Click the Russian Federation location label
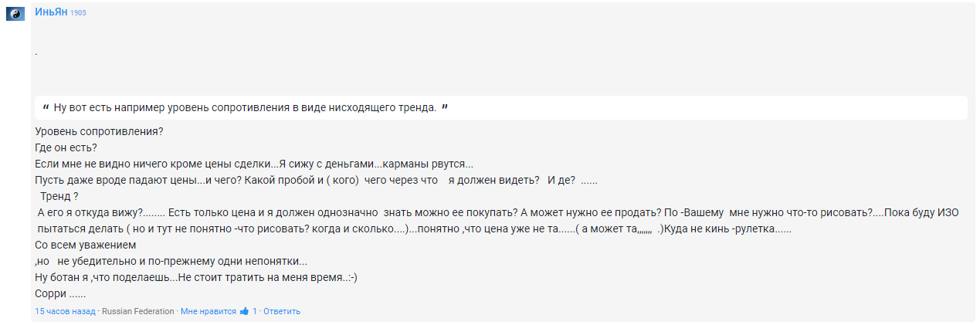This screenshot has height=325, width=980. 138,311
